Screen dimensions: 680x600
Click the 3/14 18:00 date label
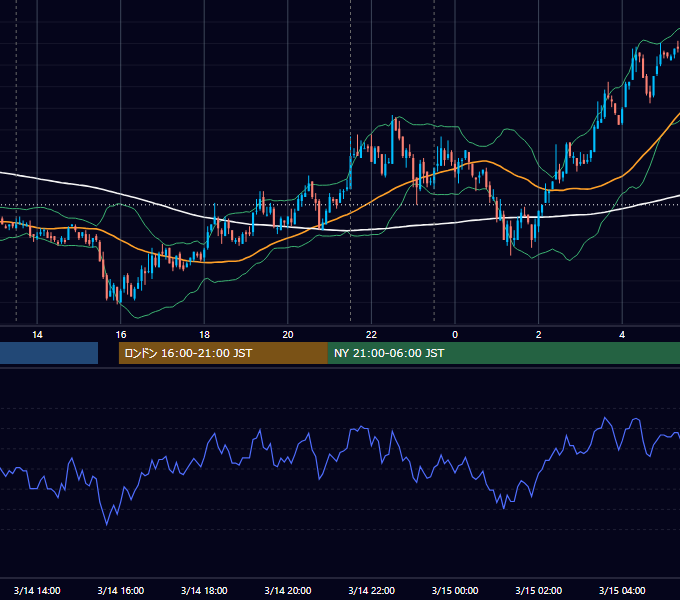point(204,590)
